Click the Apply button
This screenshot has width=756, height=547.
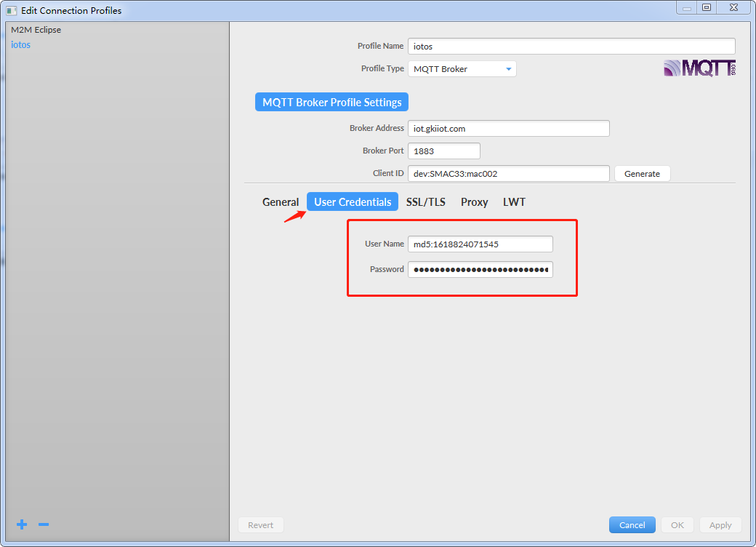pos(720,524)
